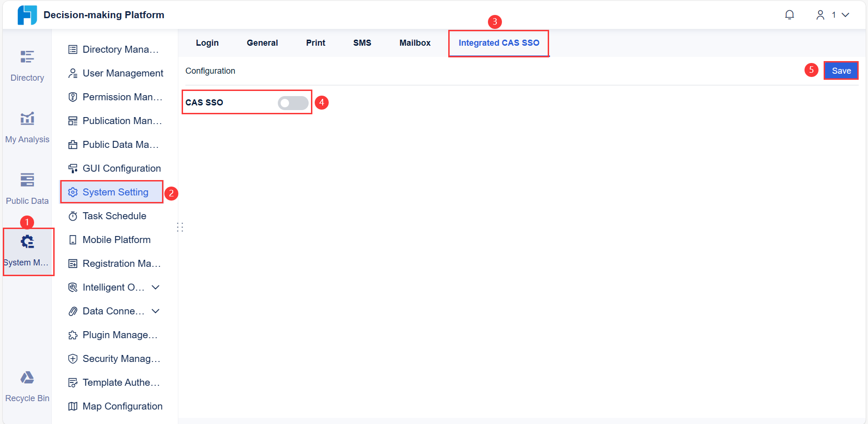Viewport: 868px width, 424px height.
Task: Click the System Management gear item
Action: [27, 241]
